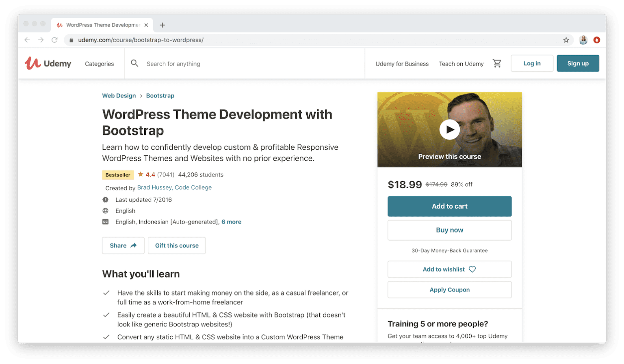
Task: Play the course preview video
Action: pos(449,129)
